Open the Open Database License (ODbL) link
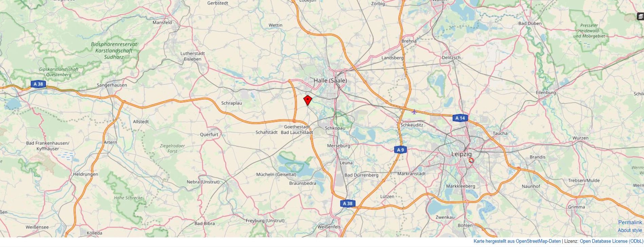 611,241
